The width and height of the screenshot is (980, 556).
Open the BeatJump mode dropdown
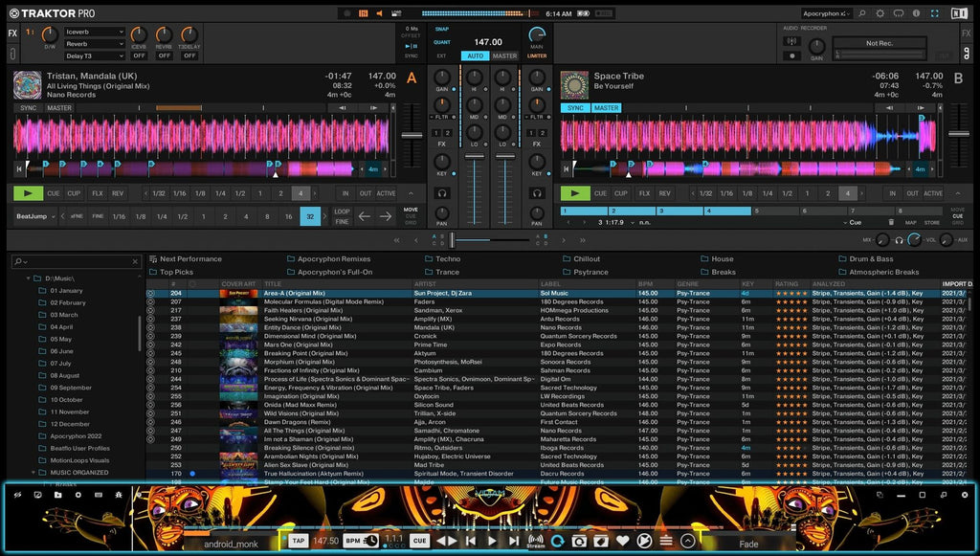point(36,217)
